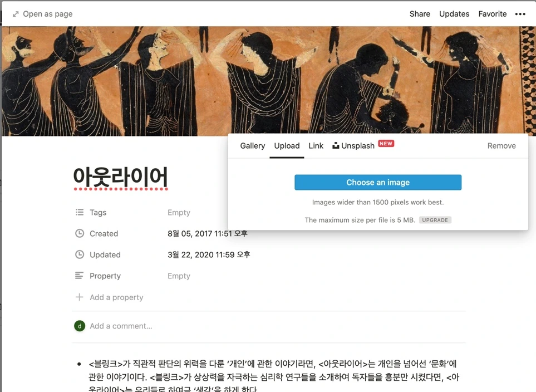
Task: Open the Share menu
Action: click(420, 14)
